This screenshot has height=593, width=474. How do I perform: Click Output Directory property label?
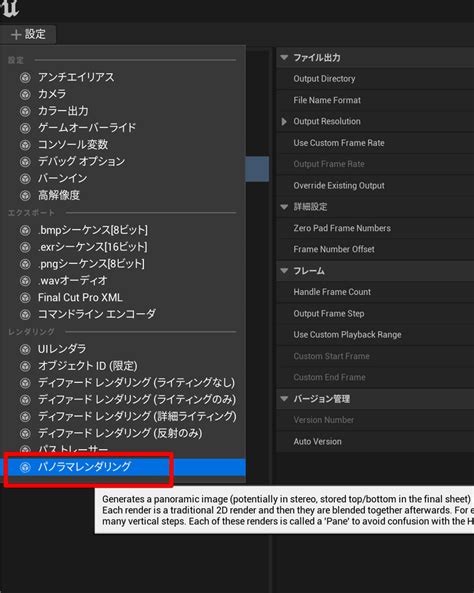pyautogui.click(x=324, y=79)
